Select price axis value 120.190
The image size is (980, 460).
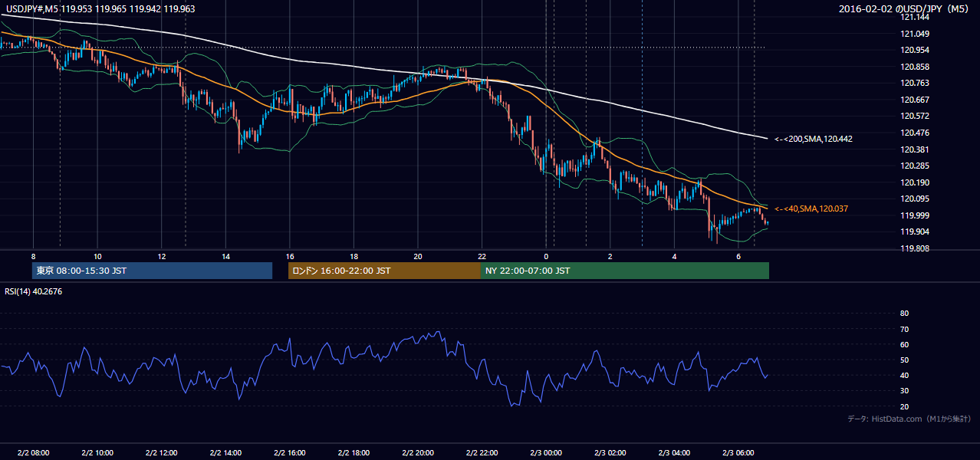pos(914,182)
